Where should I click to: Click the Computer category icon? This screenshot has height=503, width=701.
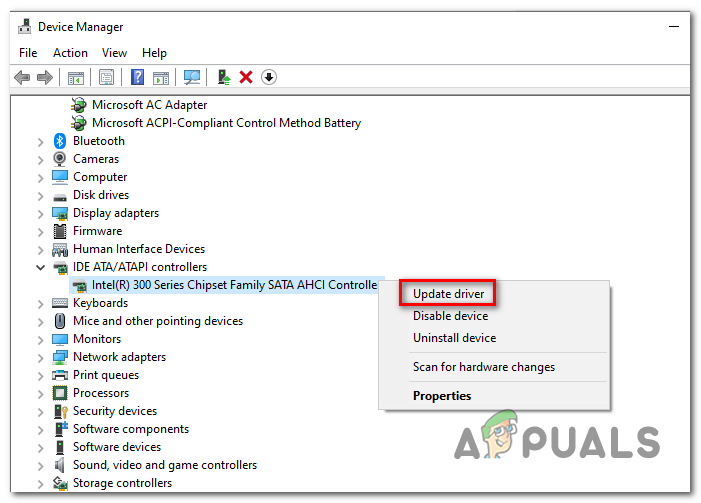[x=60, y=177]
